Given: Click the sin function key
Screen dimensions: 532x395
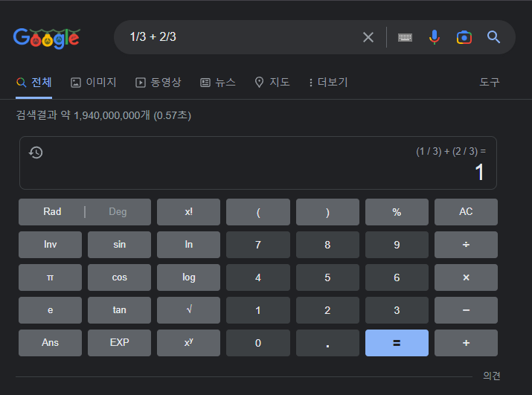Looking at the screenshot, I should [120, 245].
